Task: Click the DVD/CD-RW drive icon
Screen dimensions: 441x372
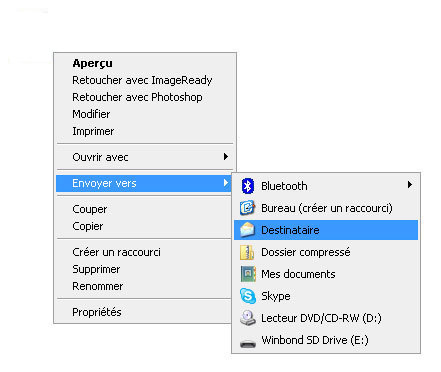Action: [x=248, y=318]
